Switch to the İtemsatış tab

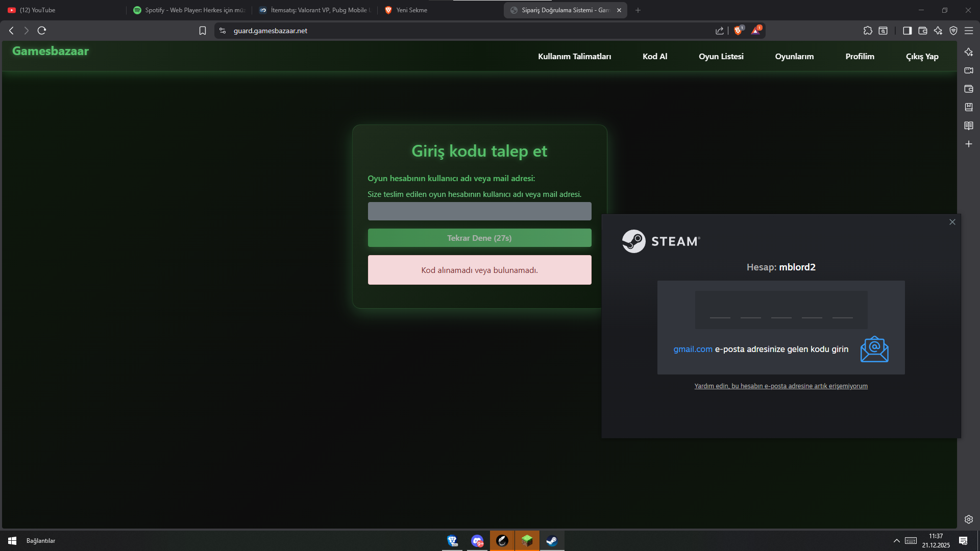click(x=315, y=10)
